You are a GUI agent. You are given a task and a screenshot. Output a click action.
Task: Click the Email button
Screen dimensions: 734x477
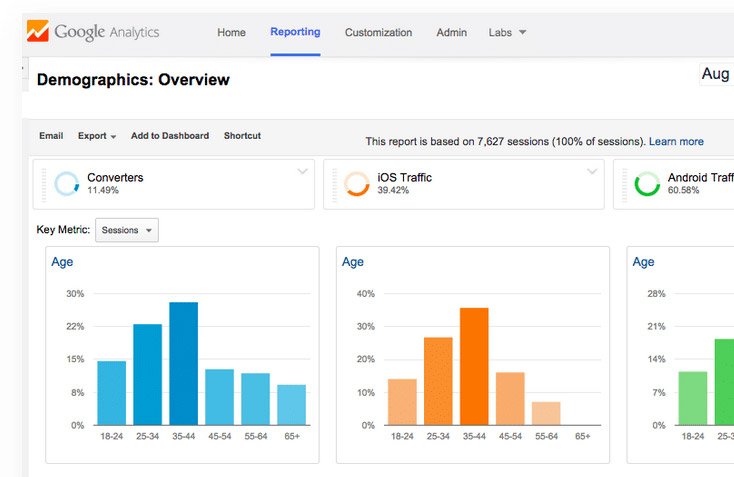pos(51,136)
